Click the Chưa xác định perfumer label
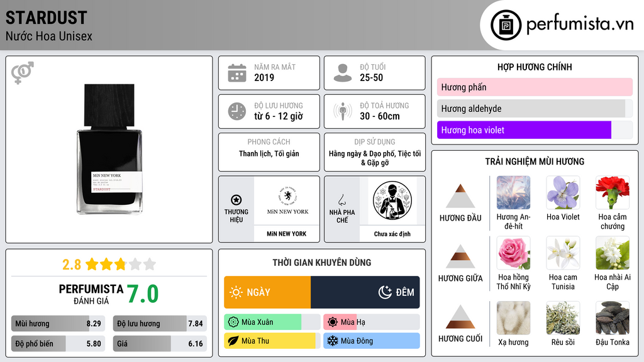 click(x=392, y=234)
